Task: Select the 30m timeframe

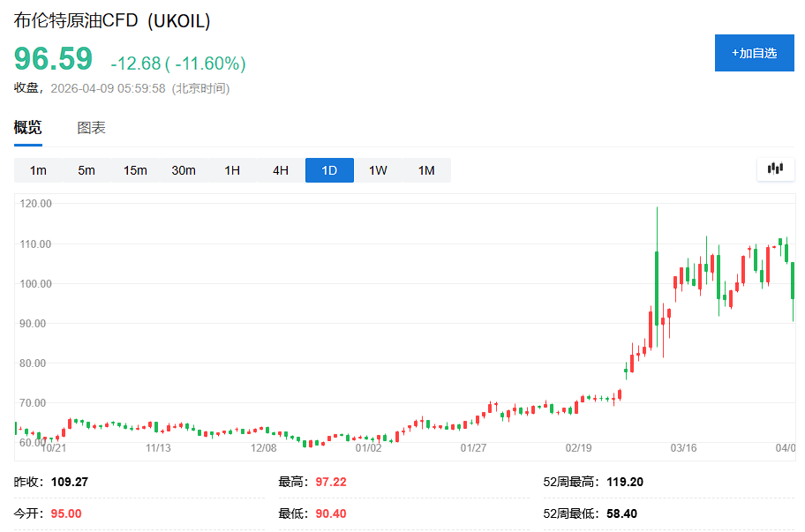Action: pos(184,170)
